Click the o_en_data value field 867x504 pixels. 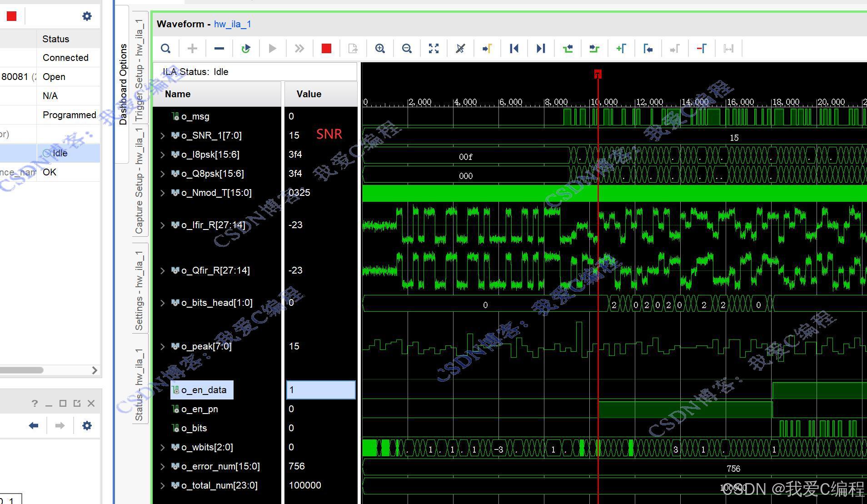click(x=321, y=390)
